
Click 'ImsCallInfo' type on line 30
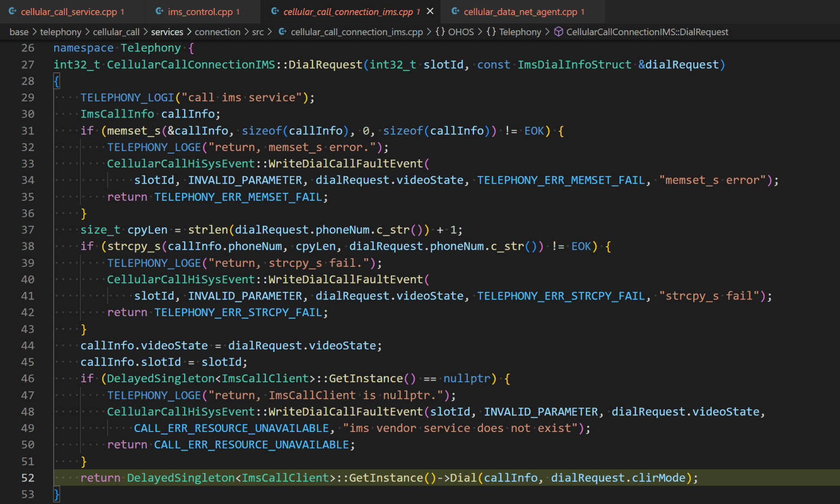pos(117,114)
